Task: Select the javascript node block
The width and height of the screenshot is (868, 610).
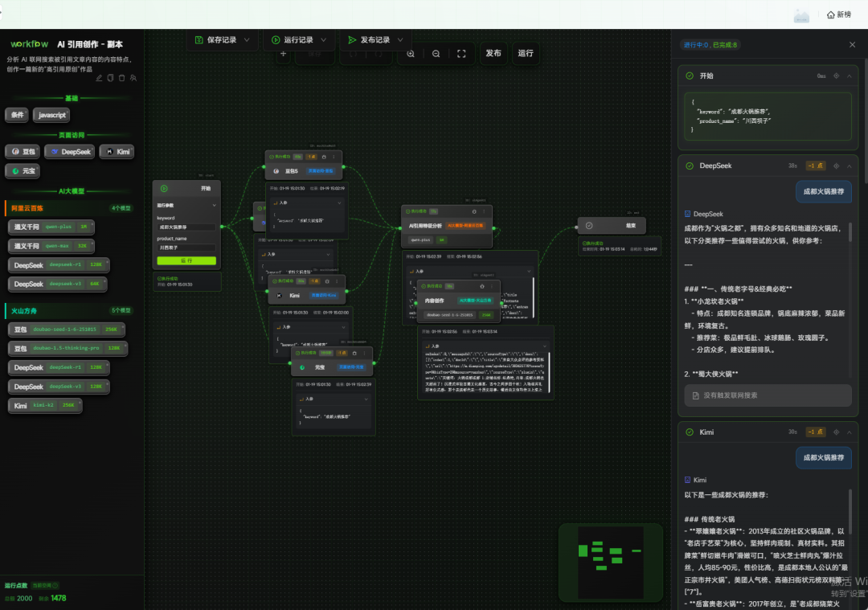Action: (51, 115)
